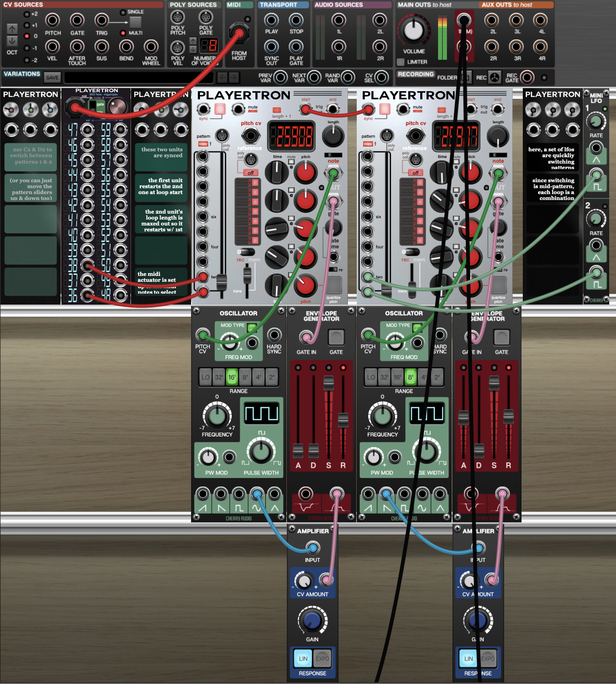Click the first Oscillator waveform display
616x684 pixels.
pyautogui.click(x=261, y=413)
